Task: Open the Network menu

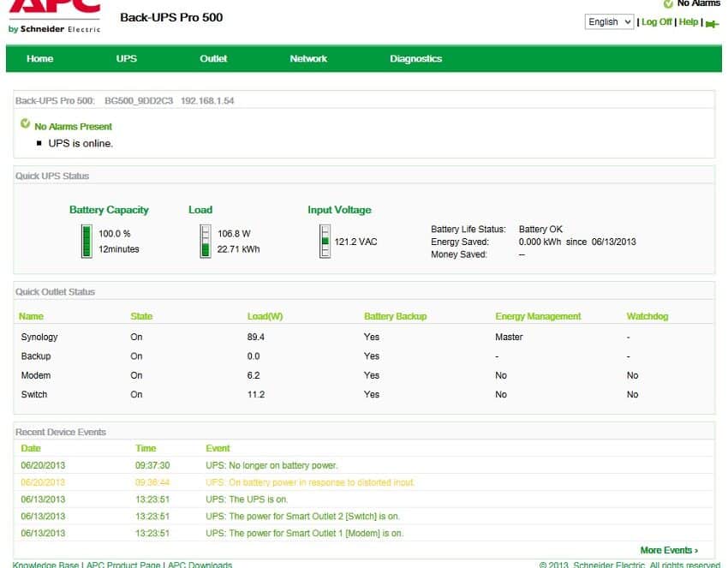Action: click(308, 58)
